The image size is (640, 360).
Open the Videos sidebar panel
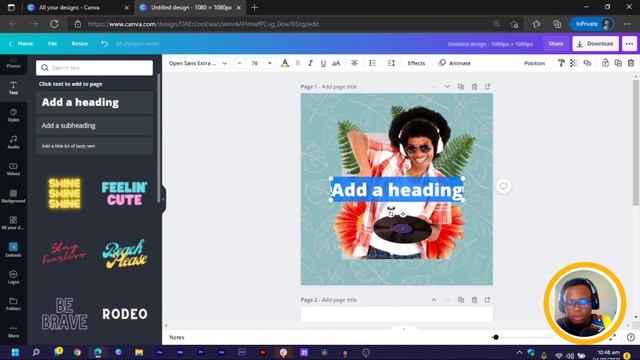click(x=13, y=169)
